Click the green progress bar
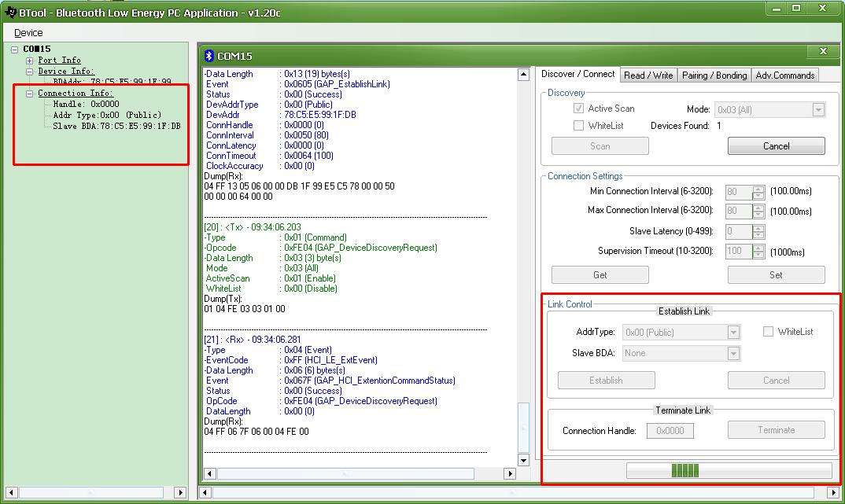Image resolution: width=845 pixels, height=504 pixels. [729, 471]
